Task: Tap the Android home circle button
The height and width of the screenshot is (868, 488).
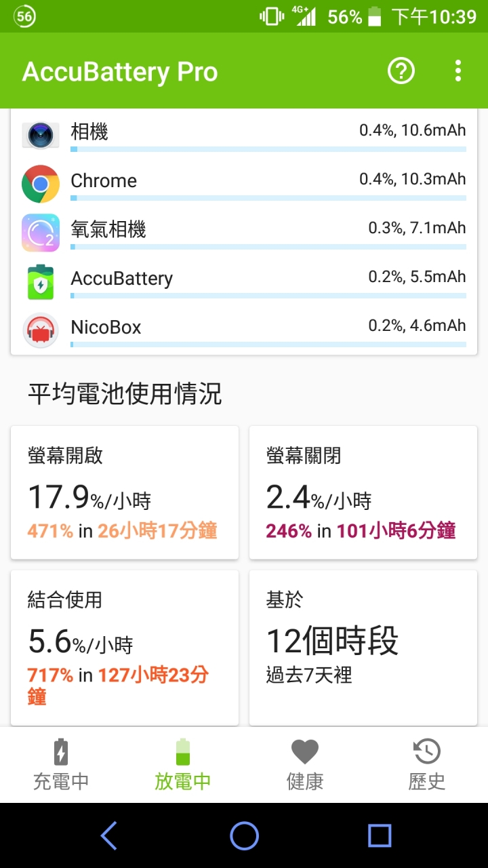Action: coord(244,835)
